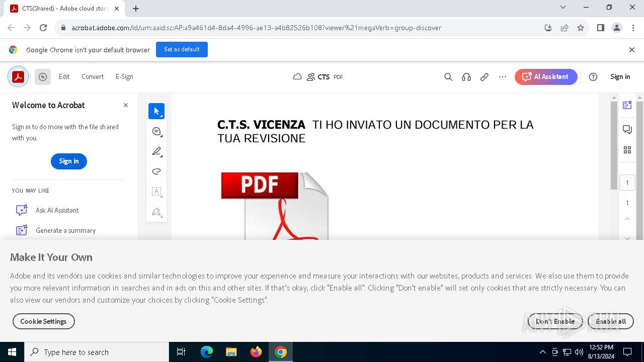
Task: Pick the Add text box tool
Action: [x=156, y=192]
